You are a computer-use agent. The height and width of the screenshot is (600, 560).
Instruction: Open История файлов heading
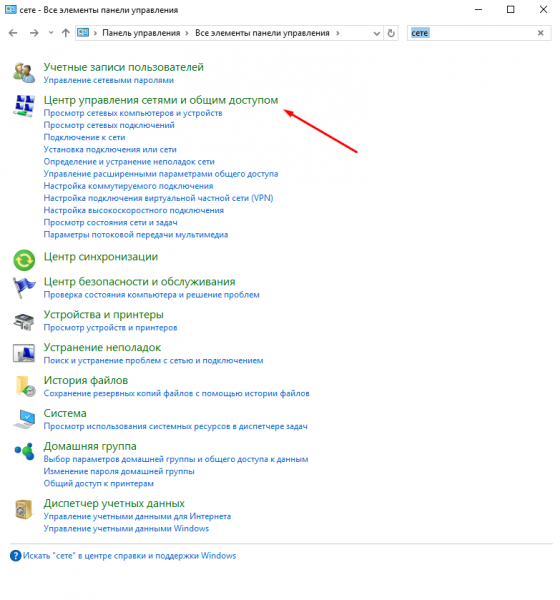coord(86,380)
